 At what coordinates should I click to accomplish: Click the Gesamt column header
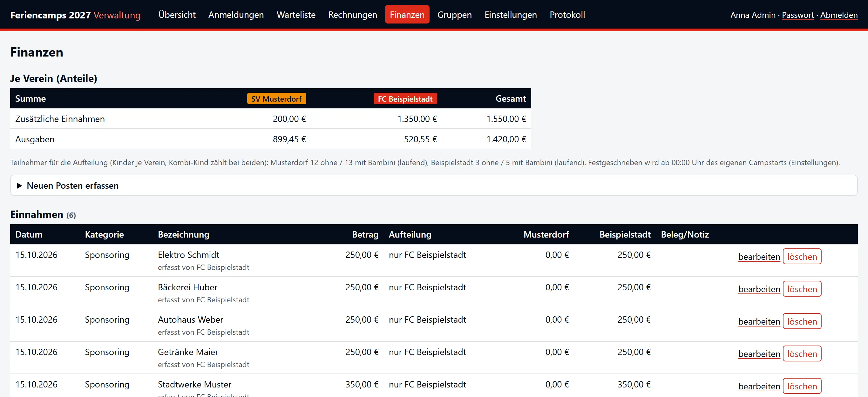point(511,99)
